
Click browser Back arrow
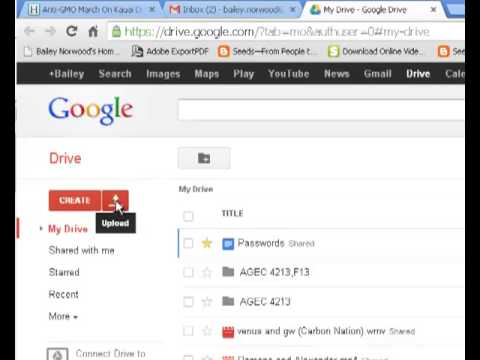(x=29, y=32)
